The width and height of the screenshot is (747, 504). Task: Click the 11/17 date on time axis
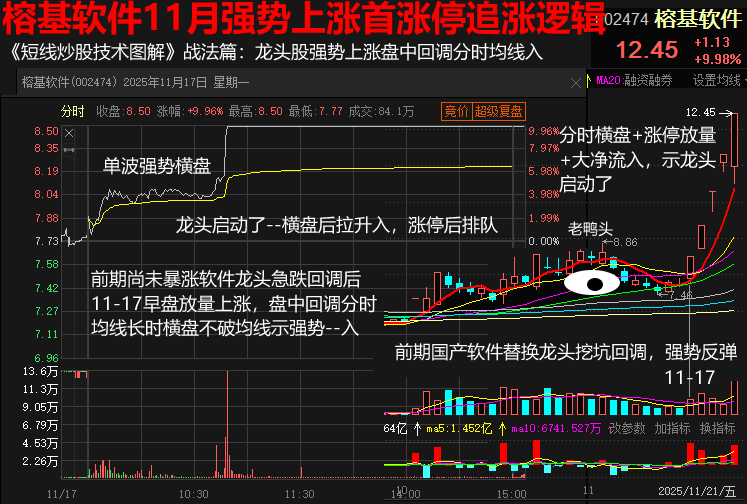point(61,494)
